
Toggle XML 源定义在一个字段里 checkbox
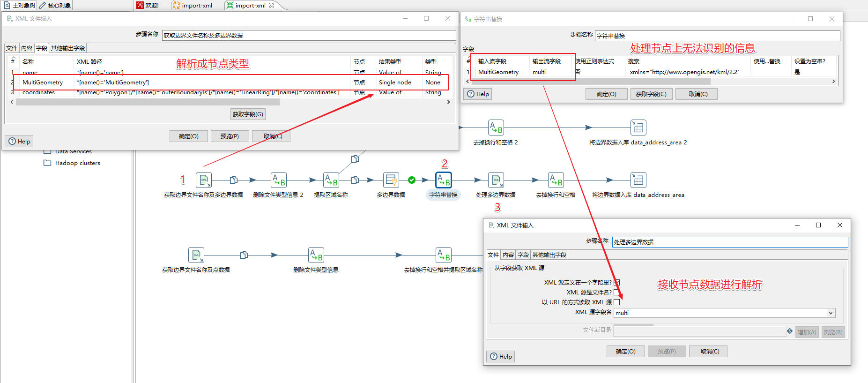(x=617, y=282)
